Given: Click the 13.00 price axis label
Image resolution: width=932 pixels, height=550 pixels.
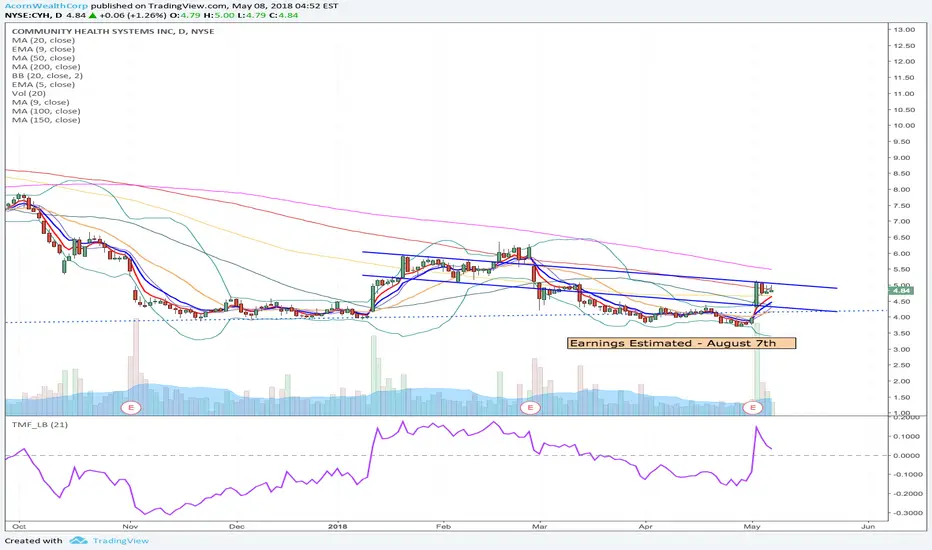Looking at the screenshot, I should (904, 30).
